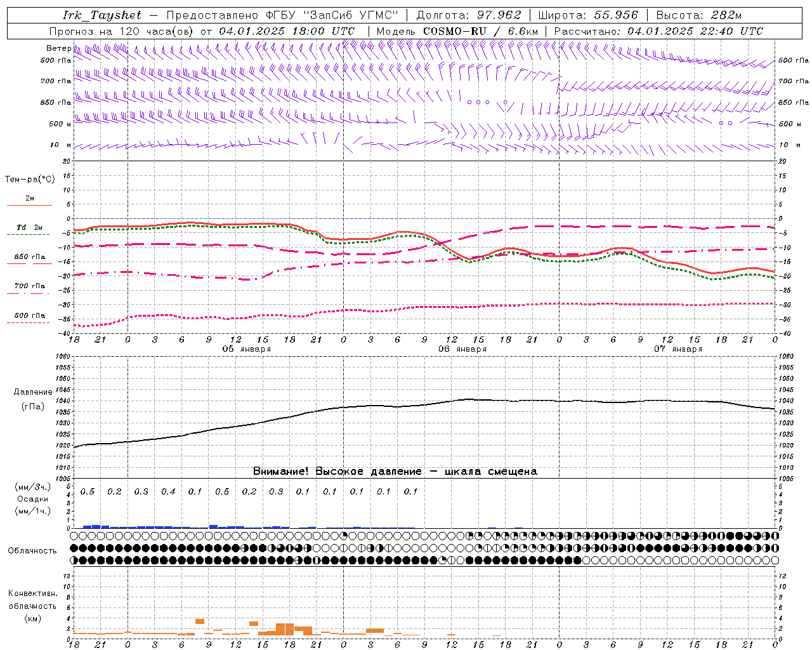Click the 'Конвективн.' convective cloud label
Viewport: 812px width, 650px height.
(x=32, y=593)
